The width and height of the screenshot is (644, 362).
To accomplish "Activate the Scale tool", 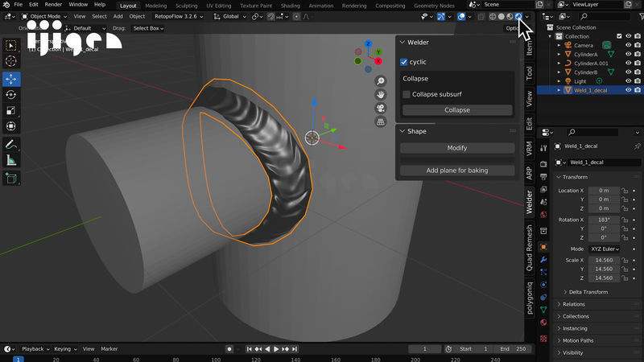I will click(x=11, y=110).
